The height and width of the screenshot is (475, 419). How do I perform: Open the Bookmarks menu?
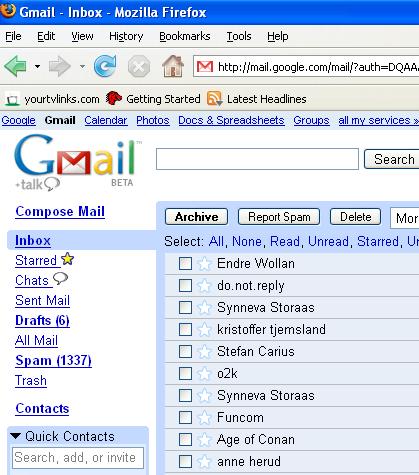click(185, 36)
